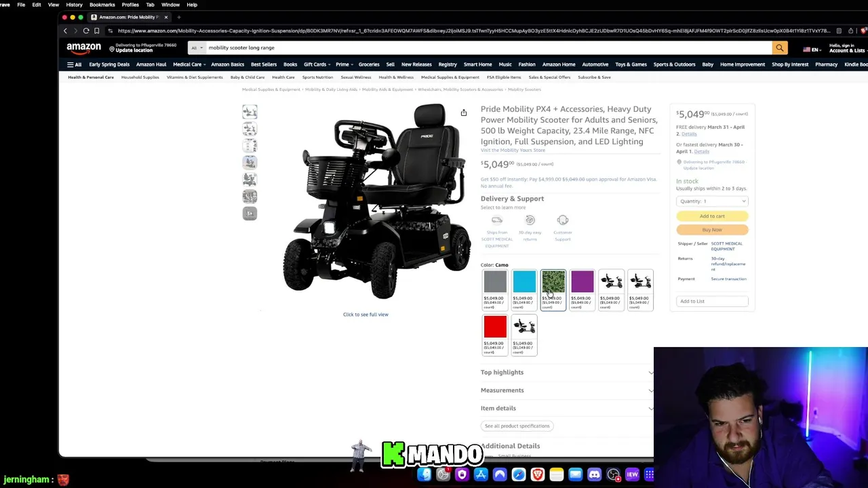
Task: Open Brave browser from the dock
Action: (538, 474)
